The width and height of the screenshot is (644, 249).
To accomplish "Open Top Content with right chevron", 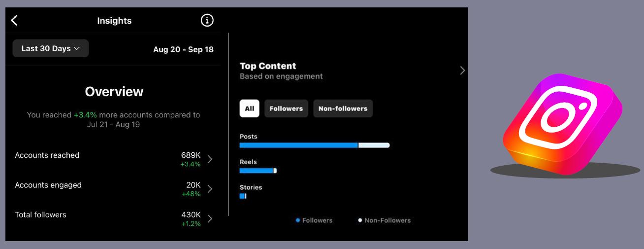I will pyautogui.click(x=462, y=71).
